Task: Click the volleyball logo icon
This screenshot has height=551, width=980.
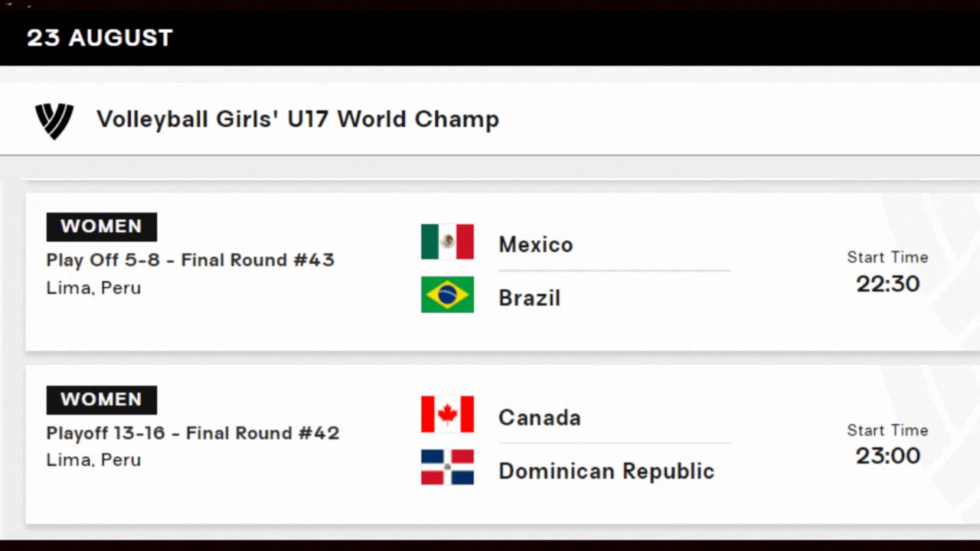Action: pos(54,121)
